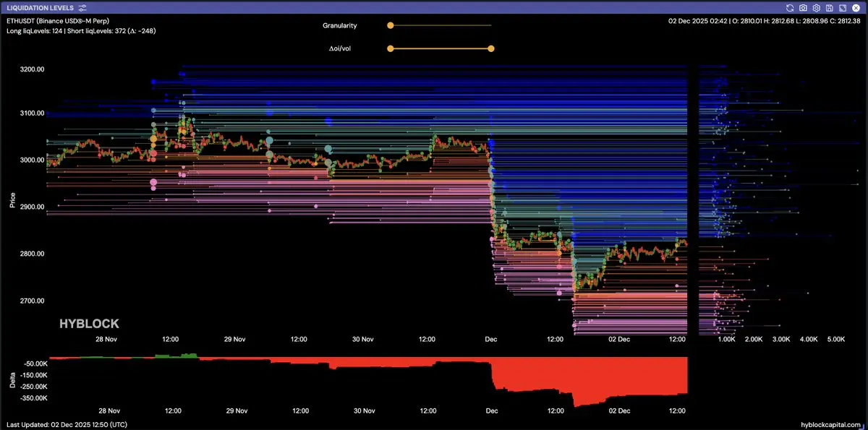Image resolution: width=868 pixels, height=430 pixels.
Task: Click the Dec date label on the price chart
Action: 491,339
